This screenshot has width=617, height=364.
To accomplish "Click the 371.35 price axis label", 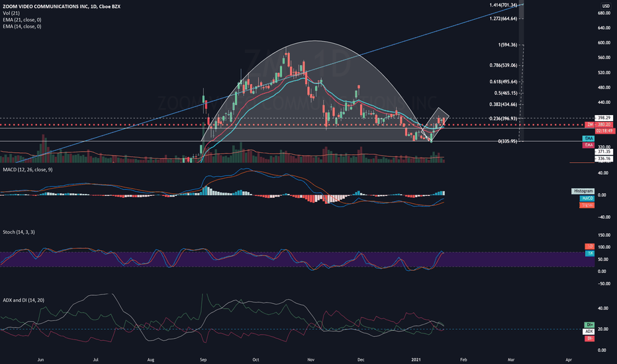I will pos(604,152).
